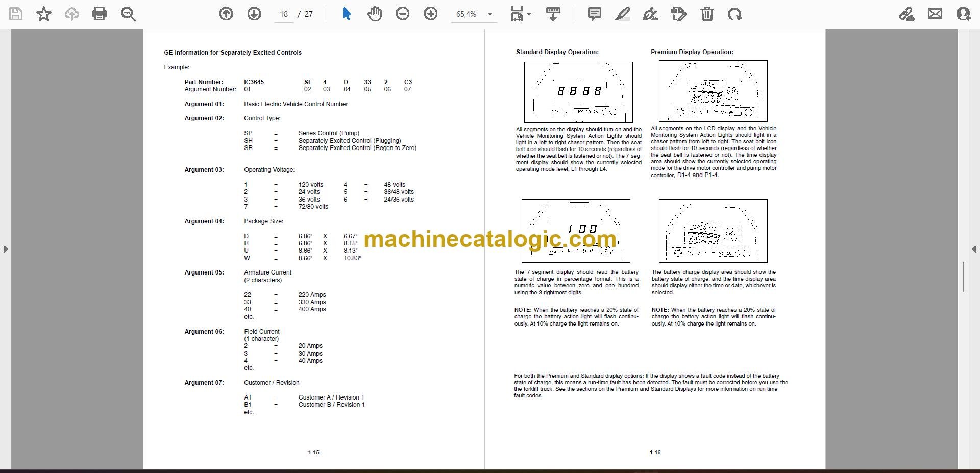
Task: Click the total page count '27'
Action: point(309,14)
